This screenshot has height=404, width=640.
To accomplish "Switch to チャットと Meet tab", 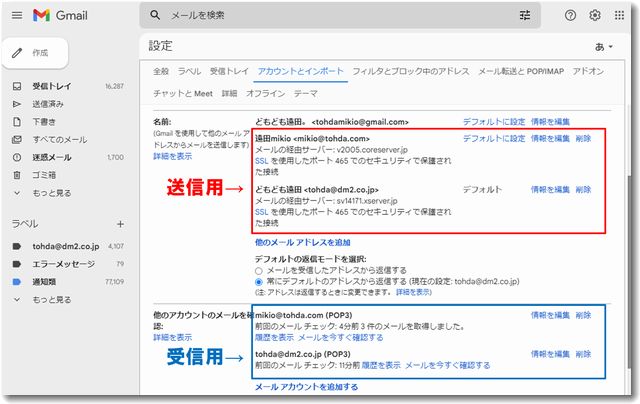I will [183, 93].
